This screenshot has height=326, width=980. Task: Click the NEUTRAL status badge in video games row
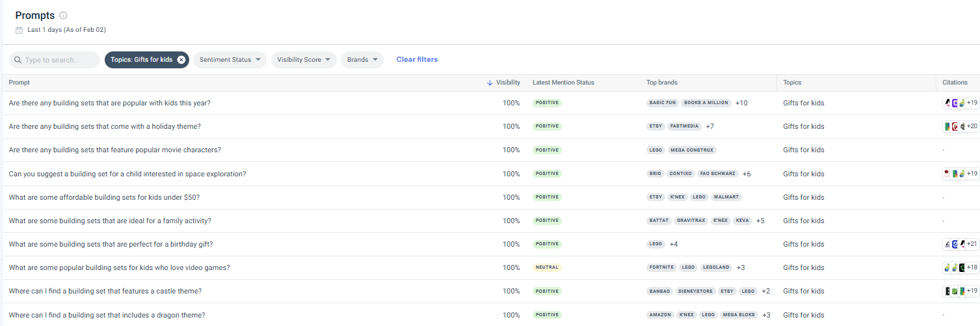point(546,267)
